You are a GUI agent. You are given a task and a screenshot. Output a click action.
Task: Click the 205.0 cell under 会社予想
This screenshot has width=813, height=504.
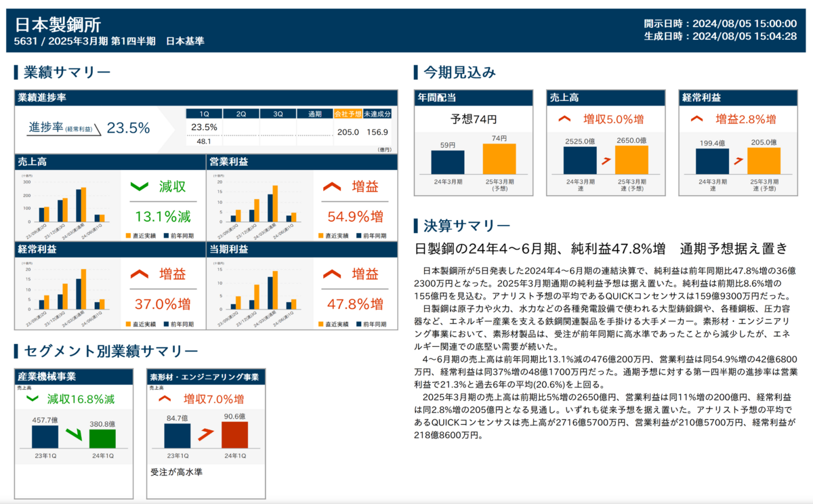point(348,132)
